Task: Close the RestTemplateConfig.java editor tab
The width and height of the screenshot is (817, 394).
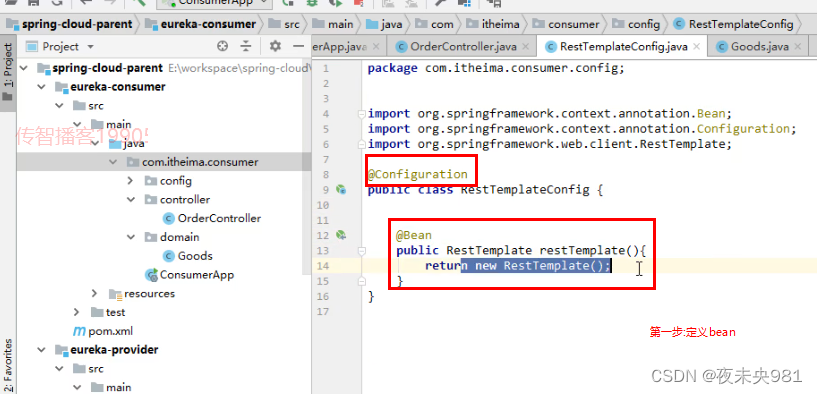Action: (697, 47)
